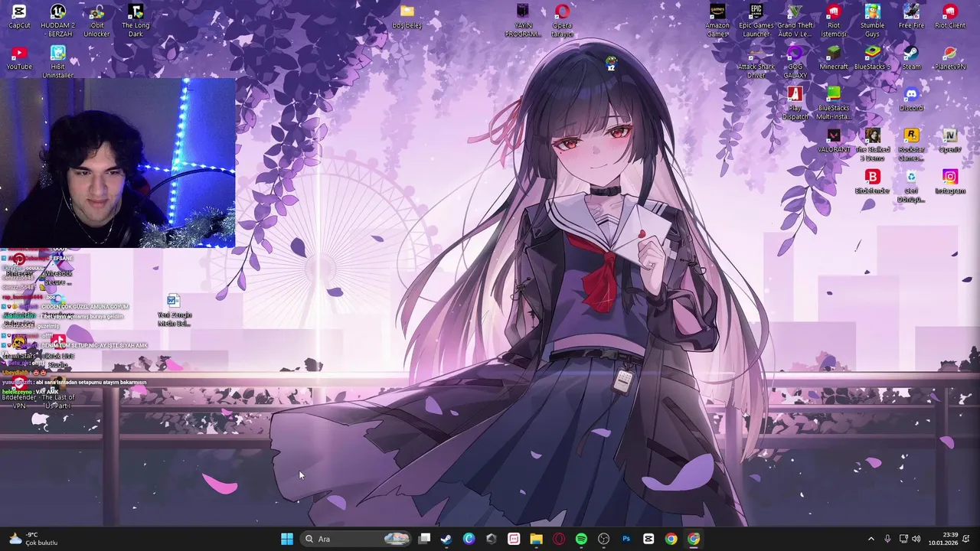Image resolution: width=980 pixels, height=551 pixels.
Task: Click the microphone icon in system tray
Action: (887, 539)
